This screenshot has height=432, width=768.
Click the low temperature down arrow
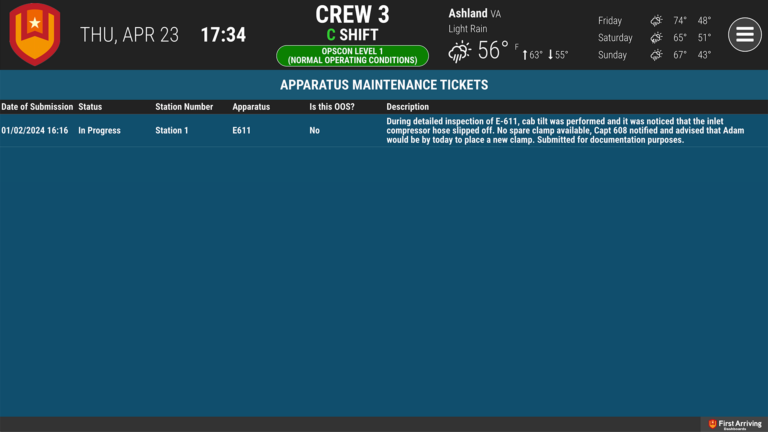point(551,55)
